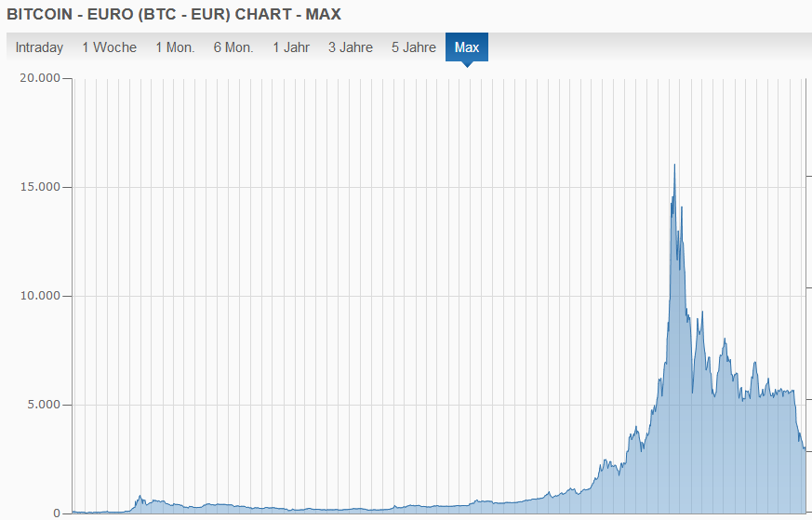Click the Bitcoin - Euro chart heading
The height and width of the screenshot is (520, 812).
pyautogui.click(x=174, y=14)
